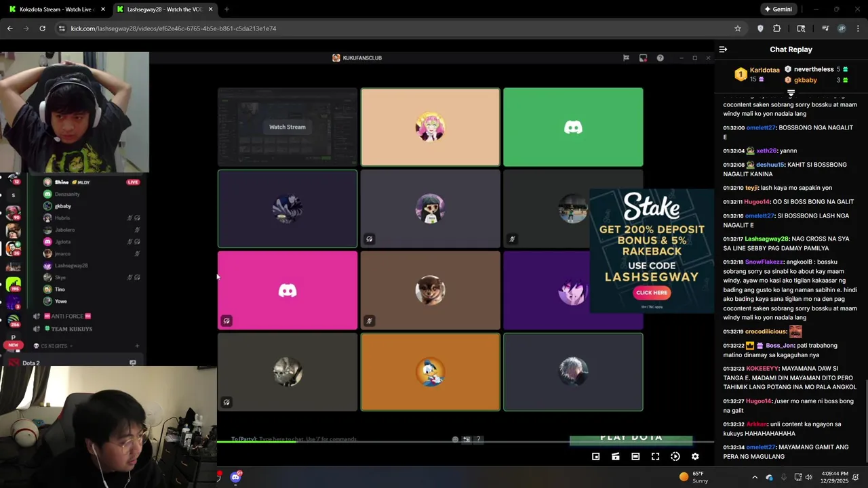The width and height of the screenshot is (868, 488).
Task: Click xeth26 username in chat
Action: 766,150
